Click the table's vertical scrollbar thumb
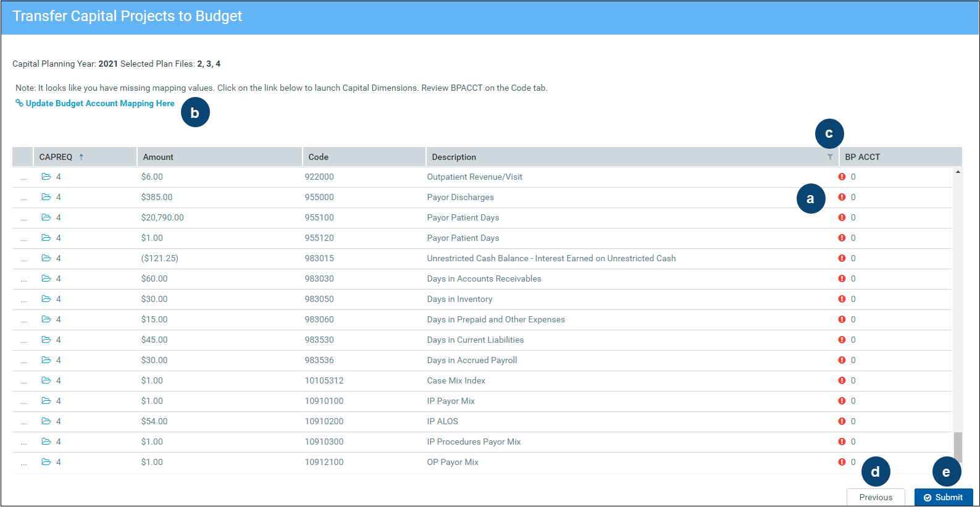 click(x=958, y=447)
